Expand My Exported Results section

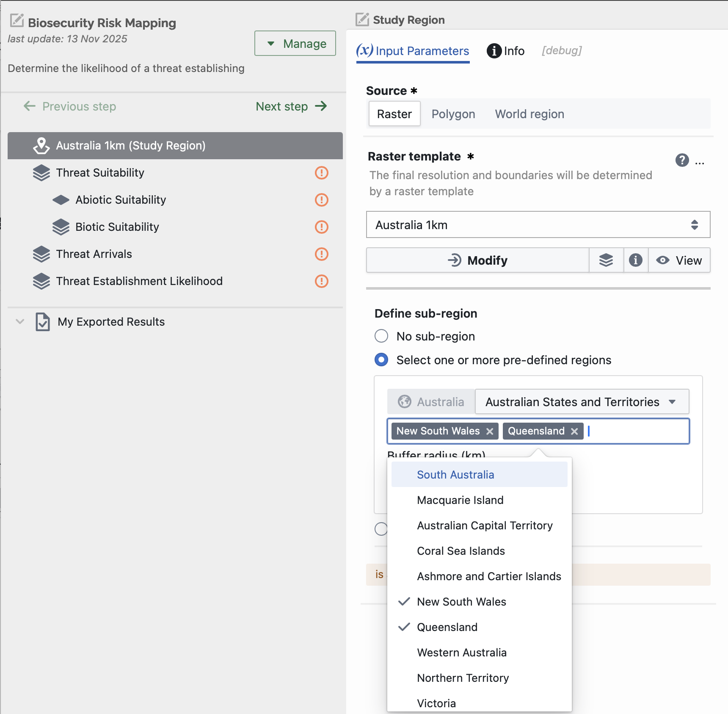click(x=20, y=321)
